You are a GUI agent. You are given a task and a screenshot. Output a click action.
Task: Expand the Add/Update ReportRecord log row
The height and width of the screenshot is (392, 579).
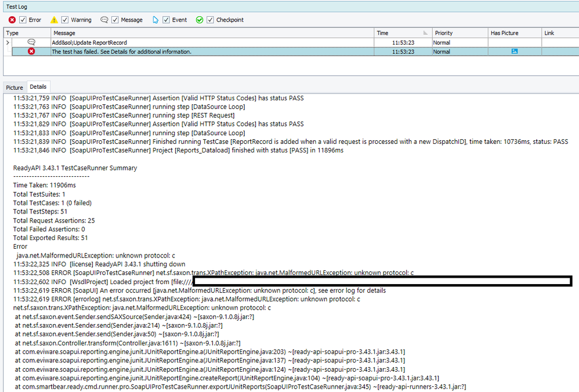point(8,42)
